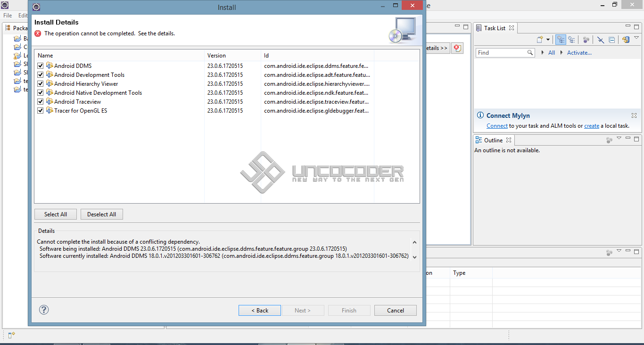Open the bottom panel view menu triangle
The height and width of the screenshot is (345, 644).
click(619, 250)
